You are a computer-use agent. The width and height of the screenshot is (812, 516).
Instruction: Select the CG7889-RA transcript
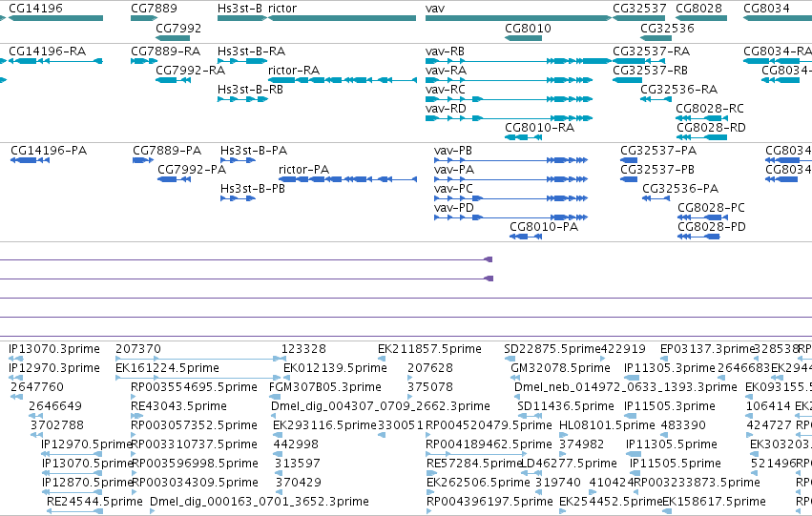tap(144, 61)
